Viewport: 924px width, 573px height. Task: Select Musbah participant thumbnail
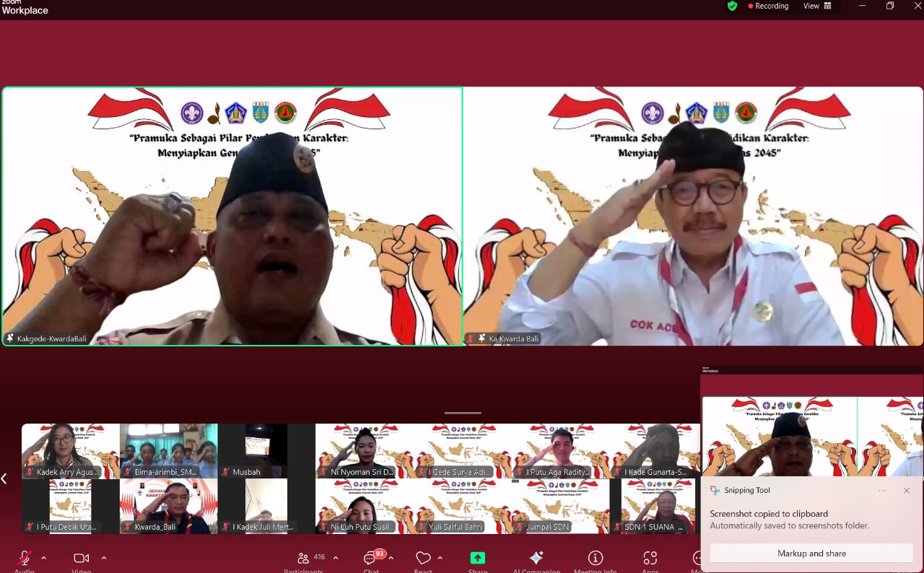(x=266, y=451)
